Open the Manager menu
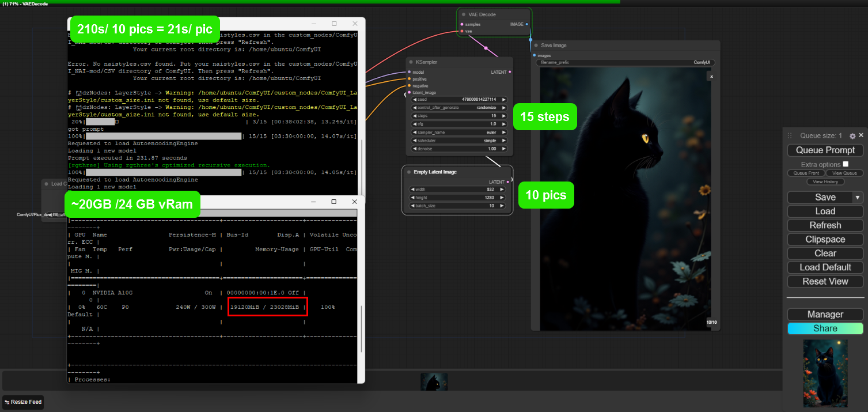The height and width of the screenshot is (412, 868). 825,315
